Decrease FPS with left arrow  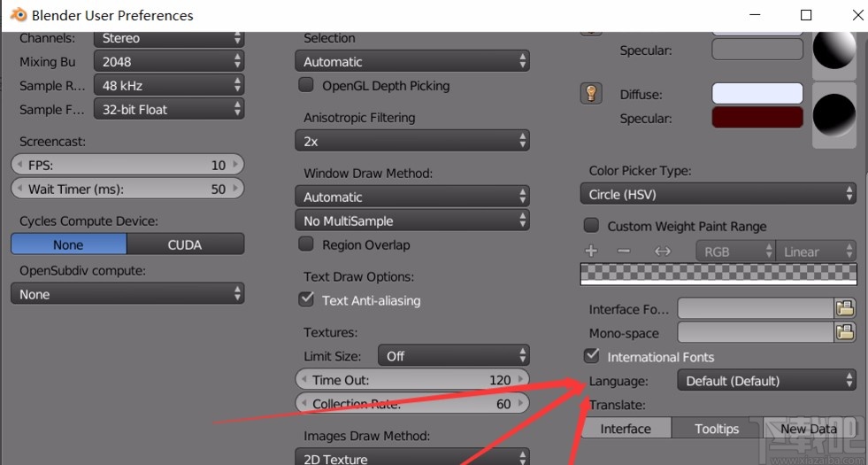click(20, 165)
